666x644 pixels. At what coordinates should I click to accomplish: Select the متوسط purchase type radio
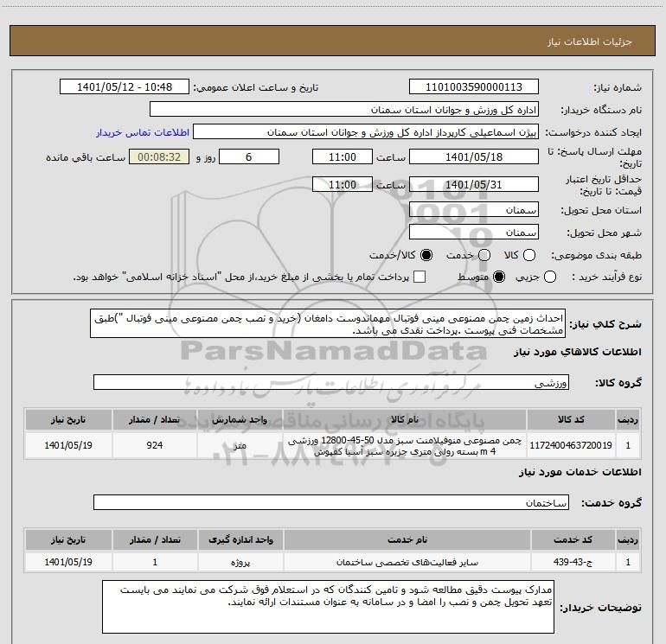pyautogui.click(x=499, y=277)
